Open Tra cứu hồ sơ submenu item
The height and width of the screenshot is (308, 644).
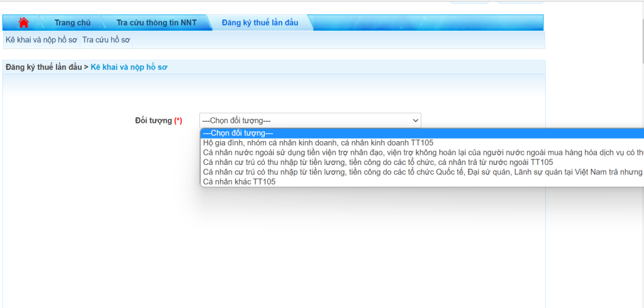(x=106, y=40)
